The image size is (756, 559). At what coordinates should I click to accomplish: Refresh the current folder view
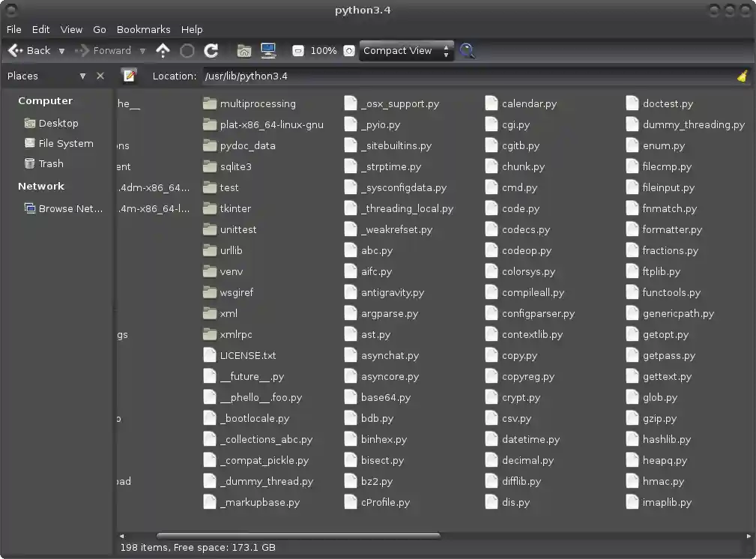point(213,50)
